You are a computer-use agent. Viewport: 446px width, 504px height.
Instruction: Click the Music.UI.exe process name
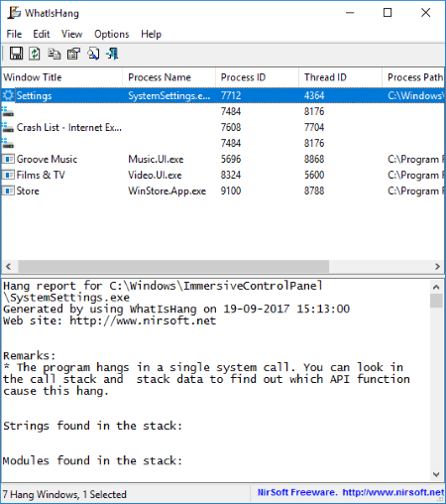[x=156, y=159]
